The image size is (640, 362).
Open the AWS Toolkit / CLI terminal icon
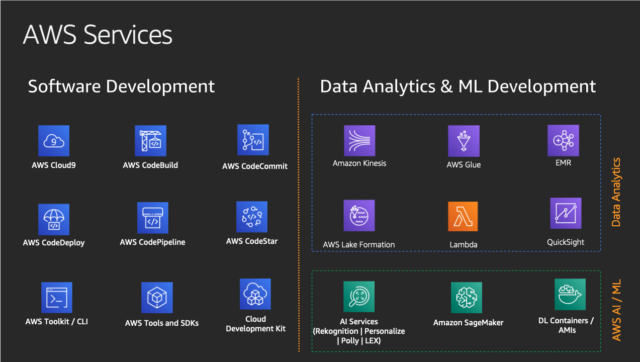(57, 298)
